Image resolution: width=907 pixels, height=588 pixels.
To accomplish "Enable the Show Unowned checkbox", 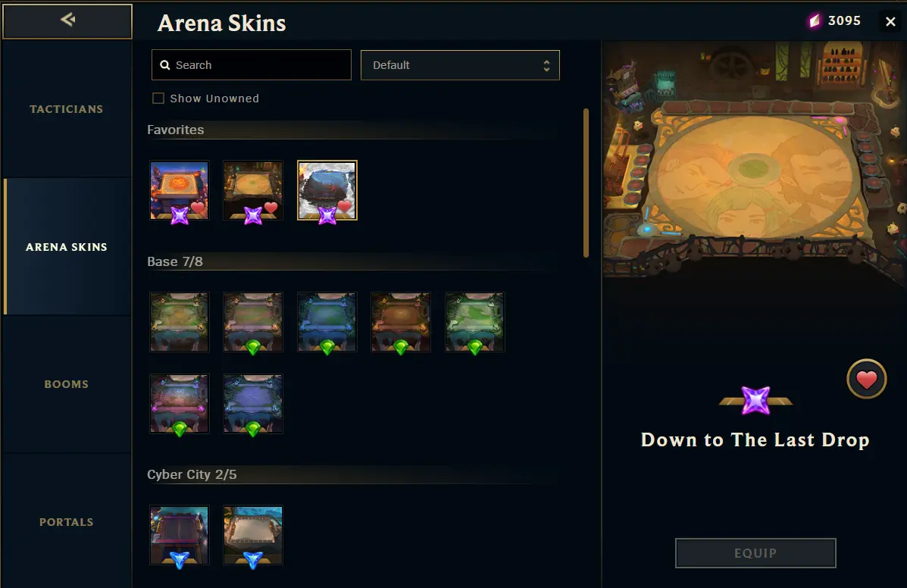I will tap(158, 99).
